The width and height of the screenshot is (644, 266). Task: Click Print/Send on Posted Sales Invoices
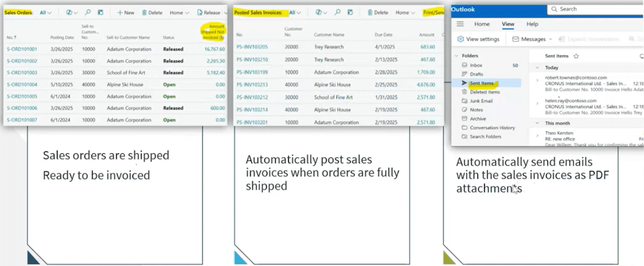tap(433, 12)
